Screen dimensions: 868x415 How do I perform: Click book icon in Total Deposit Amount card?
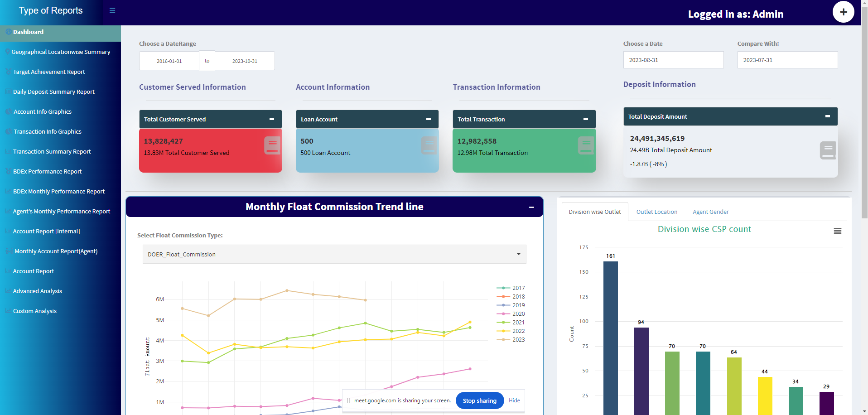[828, 150]
